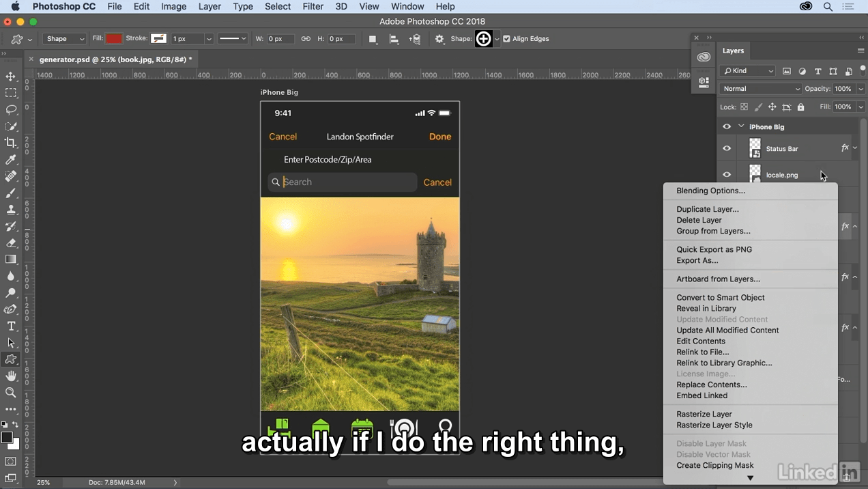This screenshot has height=489, width=868.
Task: Collapse the iPhone Big artboard group
Action: [741, 126]
